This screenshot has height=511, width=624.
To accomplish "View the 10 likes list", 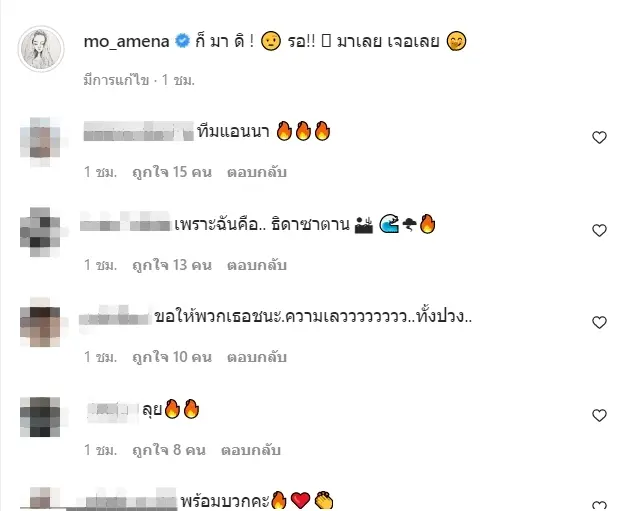I will tap(172, 357).
